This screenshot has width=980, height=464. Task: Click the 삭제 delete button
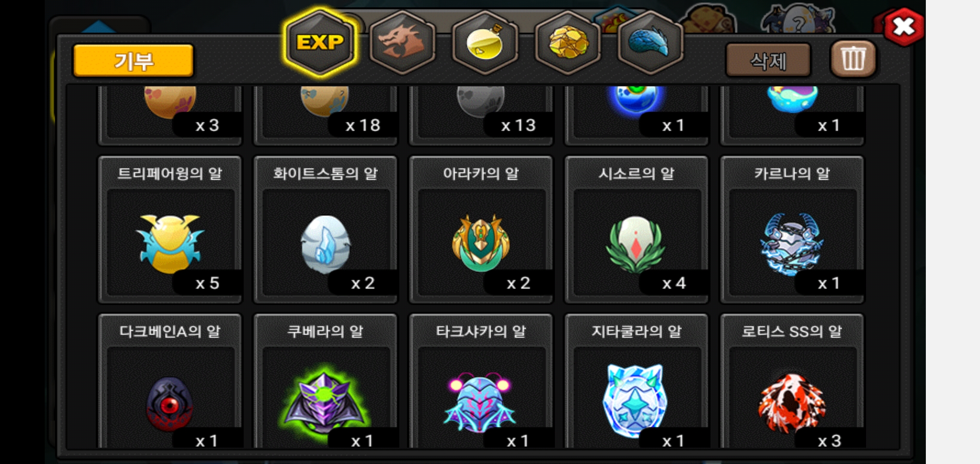pos(768,61)
